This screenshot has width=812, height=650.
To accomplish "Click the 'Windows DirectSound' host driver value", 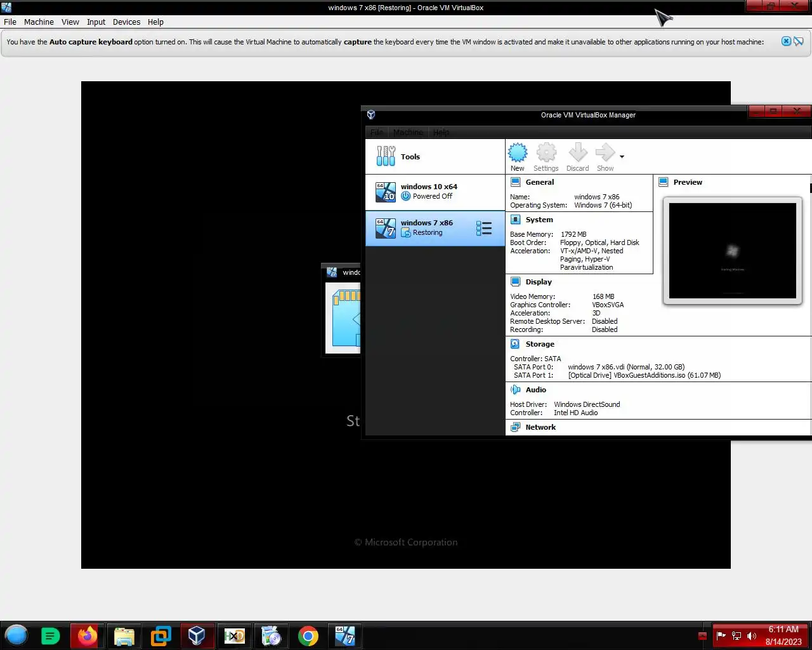I will (x=587, y=404).
